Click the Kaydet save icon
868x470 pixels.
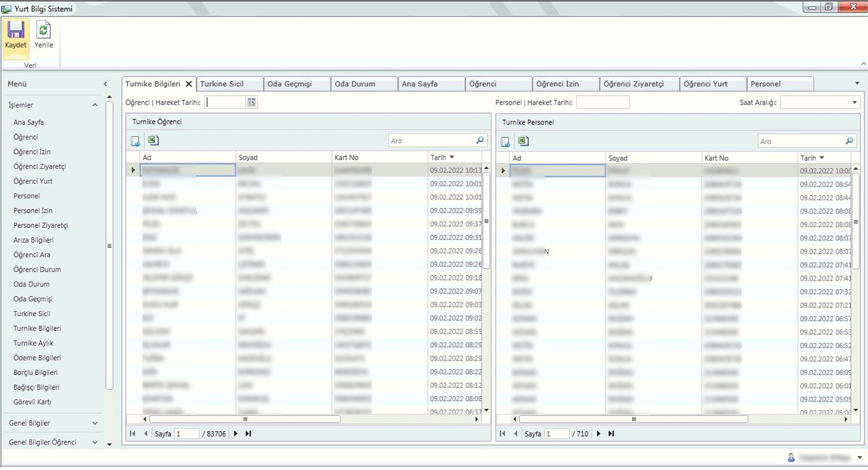(16, 31)
